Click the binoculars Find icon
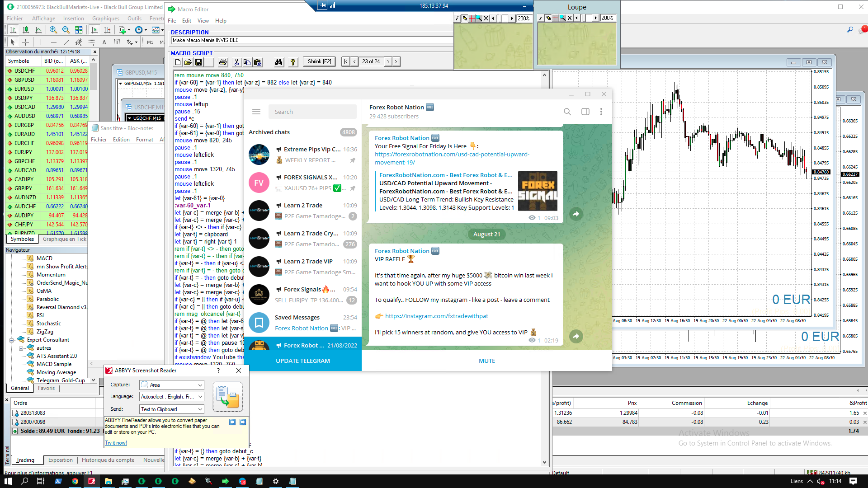Viewport: 868px width, 488px height. 279,62
